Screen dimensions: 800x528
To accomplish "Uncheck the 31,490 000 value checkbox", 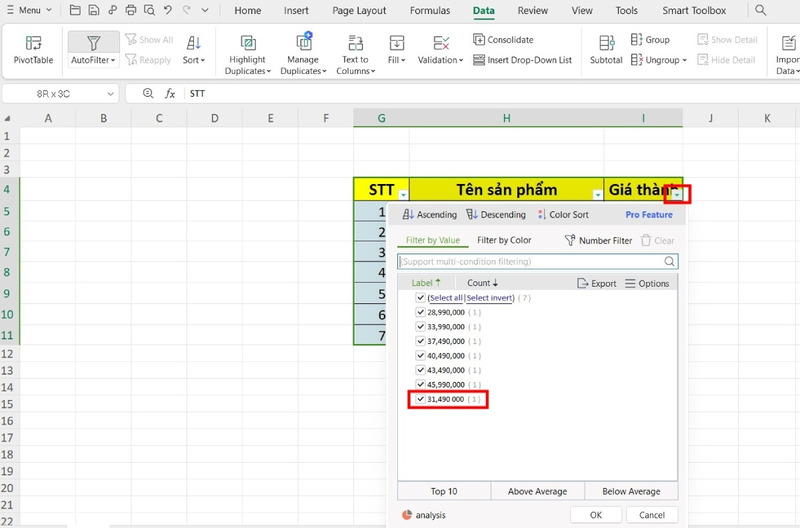I will tap(420, 399).
